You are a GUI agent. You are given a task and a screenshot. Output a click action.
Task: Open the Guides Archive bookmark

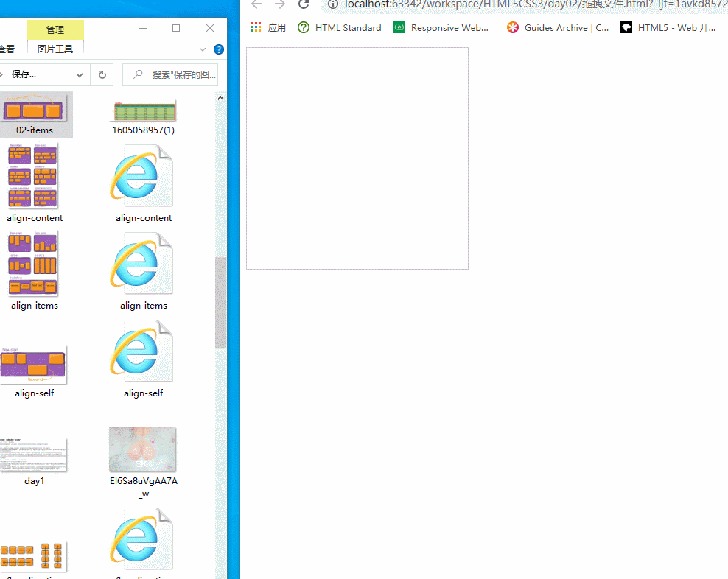tap(558, 28)
